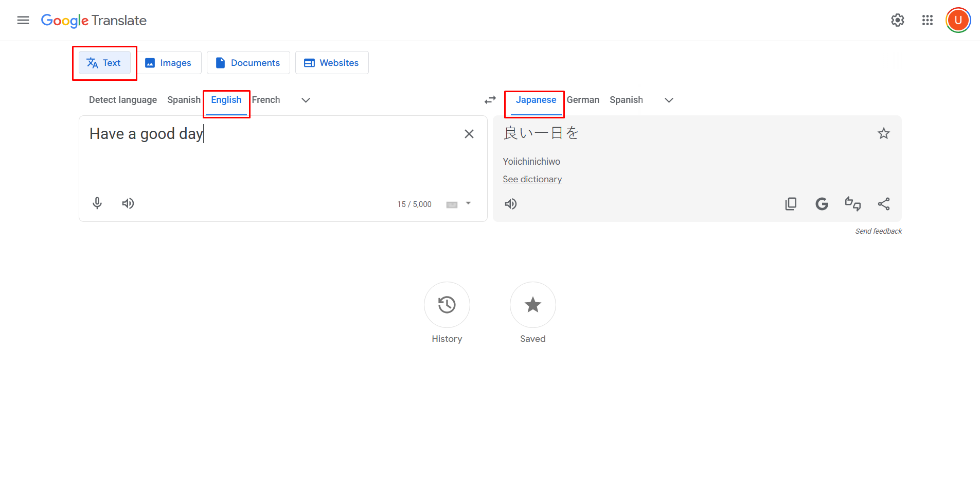Copy the translated text
Image resolution: width=980 pixels, height=486 pixels.
point(791,204)
